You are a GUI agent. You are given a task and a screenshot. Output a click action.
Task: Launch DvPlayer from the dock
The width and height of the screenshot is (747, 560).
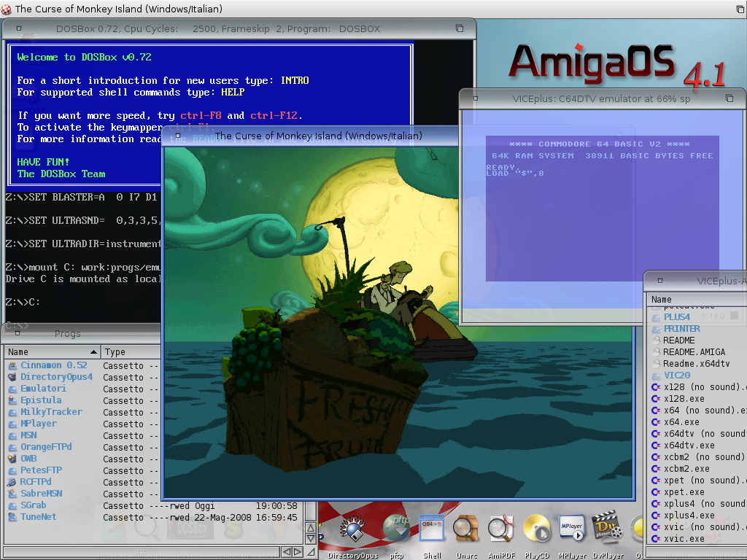(606, 532)
